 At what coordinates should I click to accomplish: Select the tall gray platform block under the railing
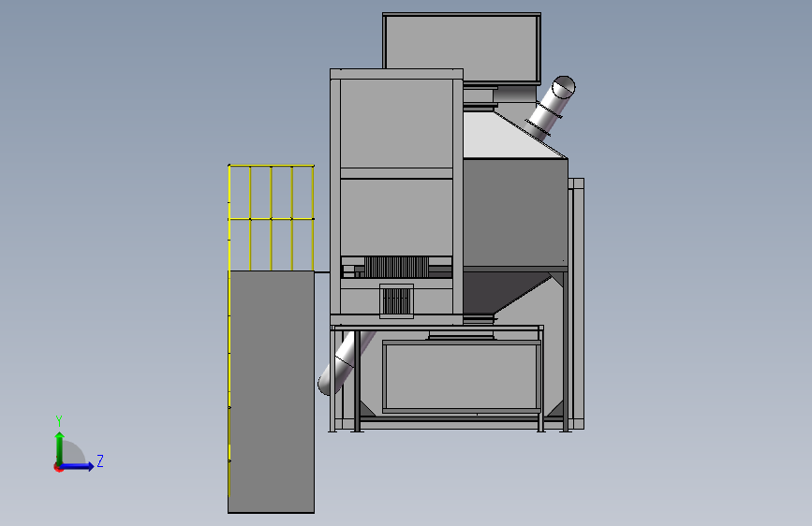[x=272, y=392]
